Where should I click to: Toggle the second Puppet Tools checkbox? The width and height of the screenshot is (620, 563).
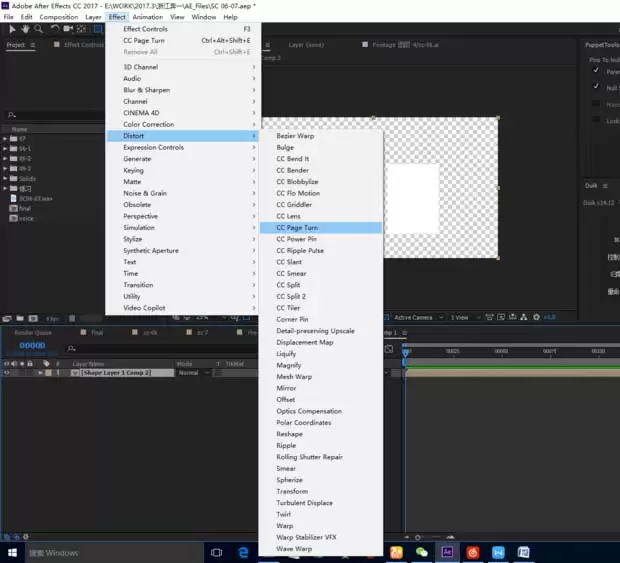pyautogui.click(x=596, y=86)
